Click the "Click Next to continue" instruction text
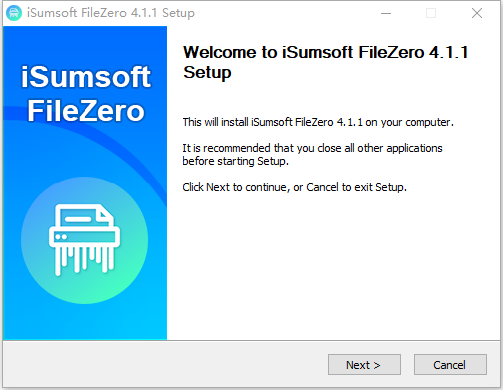The width and height of the screenshot is (503, 390). point(295,187)
